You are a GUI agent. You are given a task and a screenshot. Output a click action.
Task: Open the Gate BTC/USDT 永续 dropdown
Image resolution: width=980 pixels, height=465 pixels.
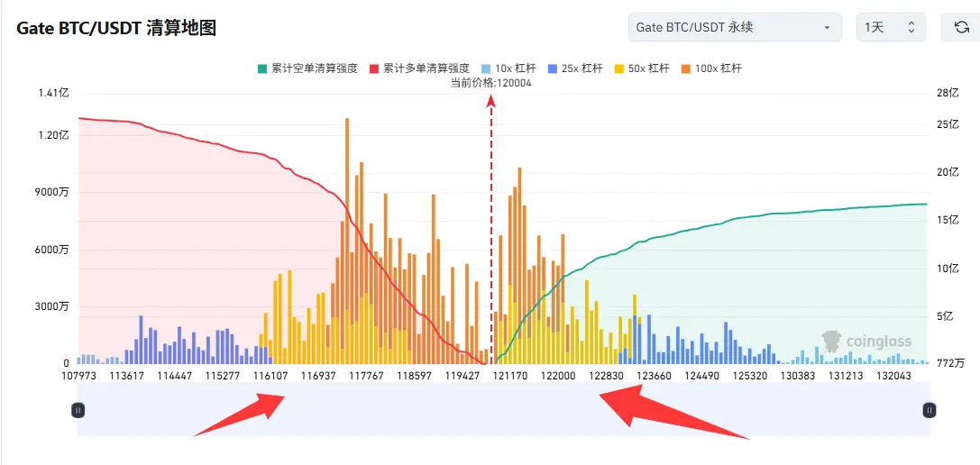point(735,28)
